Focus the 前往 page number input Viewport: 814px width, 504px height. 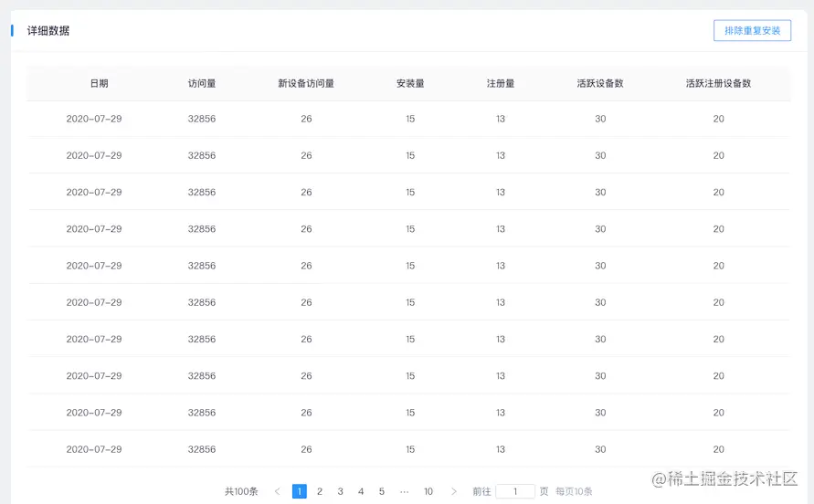point(515,491)
